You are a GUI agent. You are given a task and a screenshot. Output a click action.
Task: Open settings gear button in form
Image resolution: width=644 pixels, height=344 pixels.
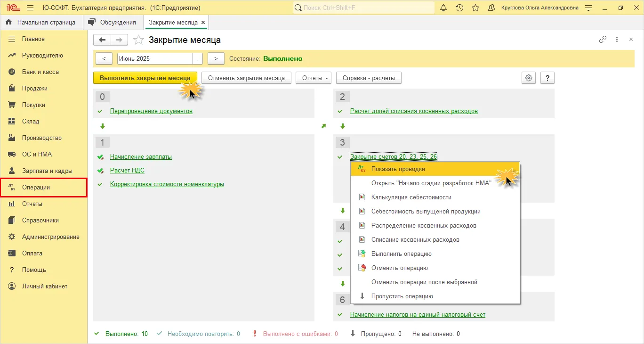pyautogui.click(x=529, y=78)
